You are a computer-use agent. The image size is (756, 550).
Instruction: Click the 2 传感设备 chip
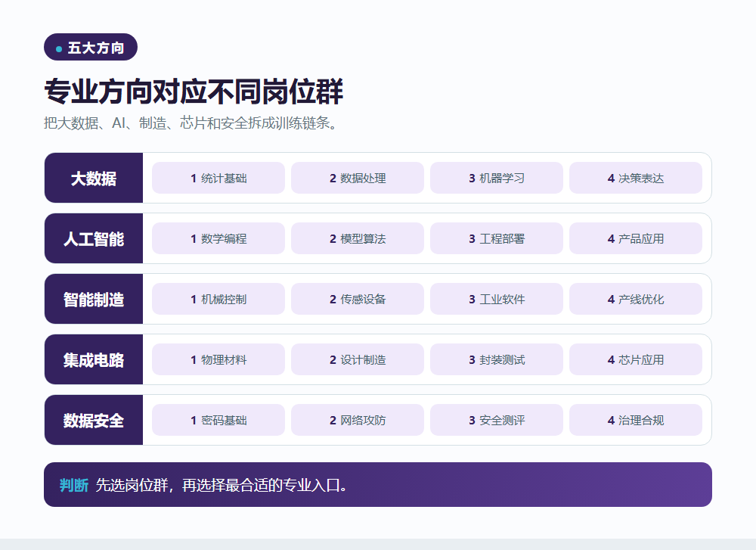358,299
